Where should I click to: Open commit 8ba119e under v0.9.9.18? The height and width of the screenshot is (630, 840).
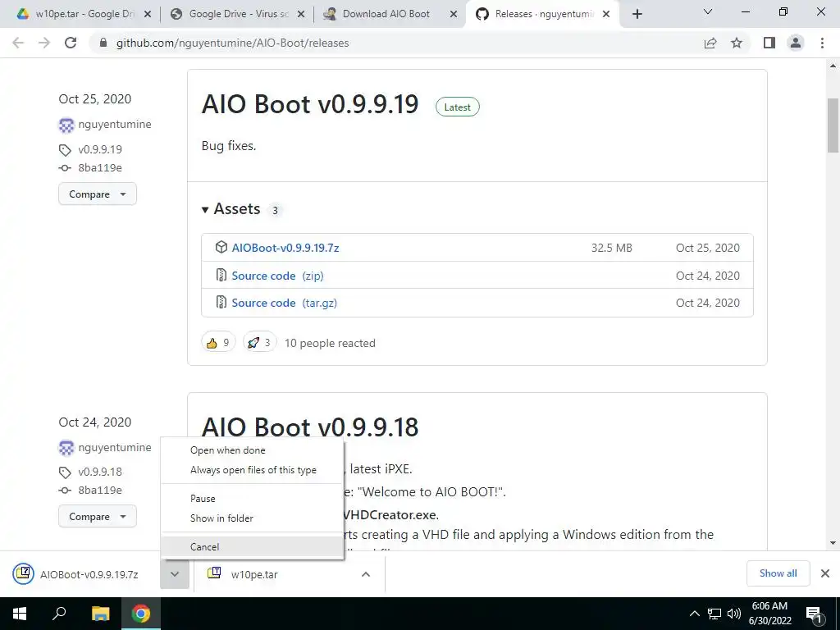(x=100, y=491)
